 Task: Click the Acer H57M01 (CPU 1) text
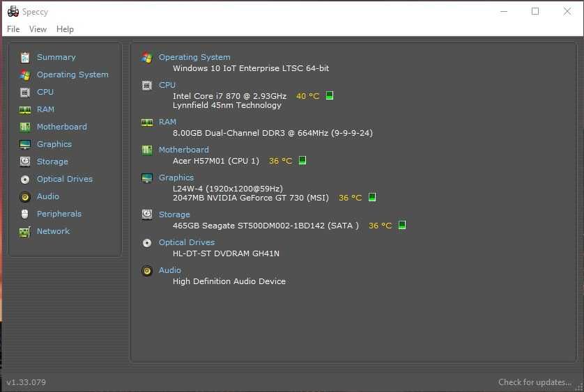216,161
